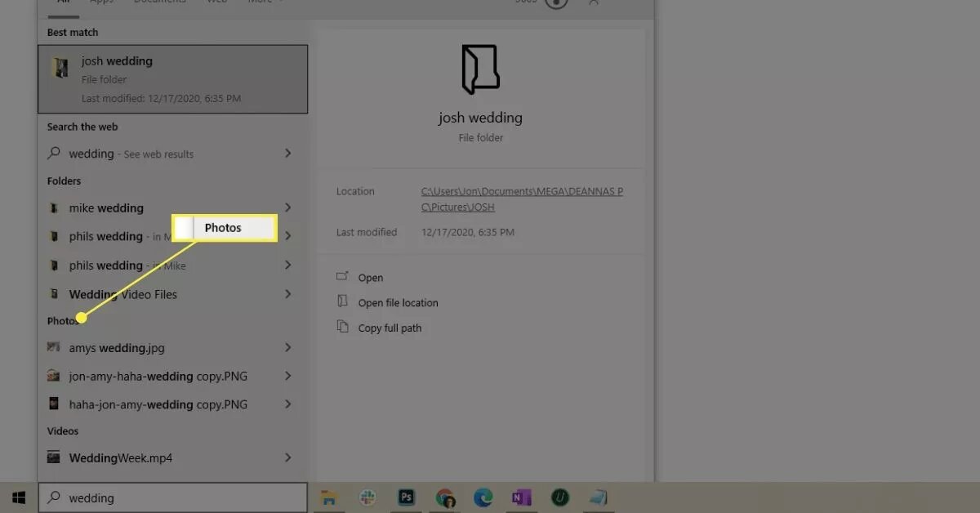Image resolution: width=980 pixels, height=513 pixels.
Task: Click Open file location in preview pane
Action: (399, 302)
